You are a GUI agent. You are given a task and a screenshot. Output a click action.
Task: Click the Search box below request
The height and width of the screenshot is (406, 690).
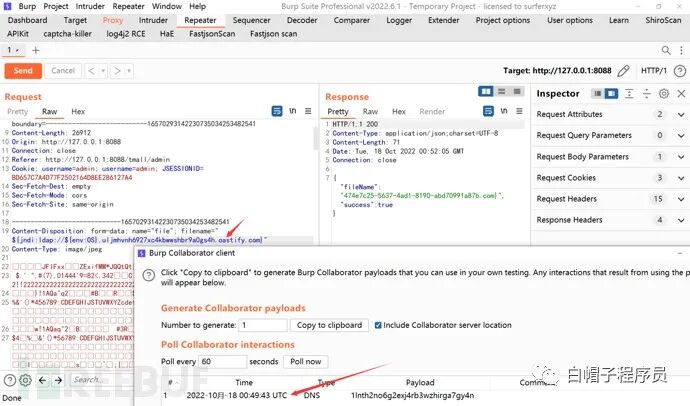(101, 380)
